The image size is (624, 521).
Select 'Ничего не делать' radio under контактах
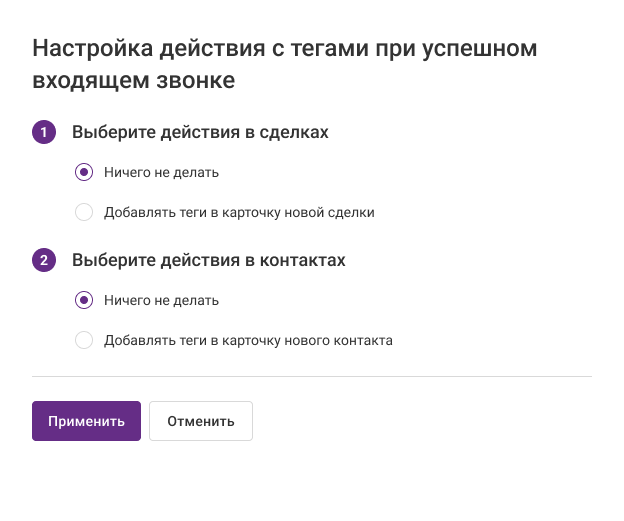click(x=84, y=300)
